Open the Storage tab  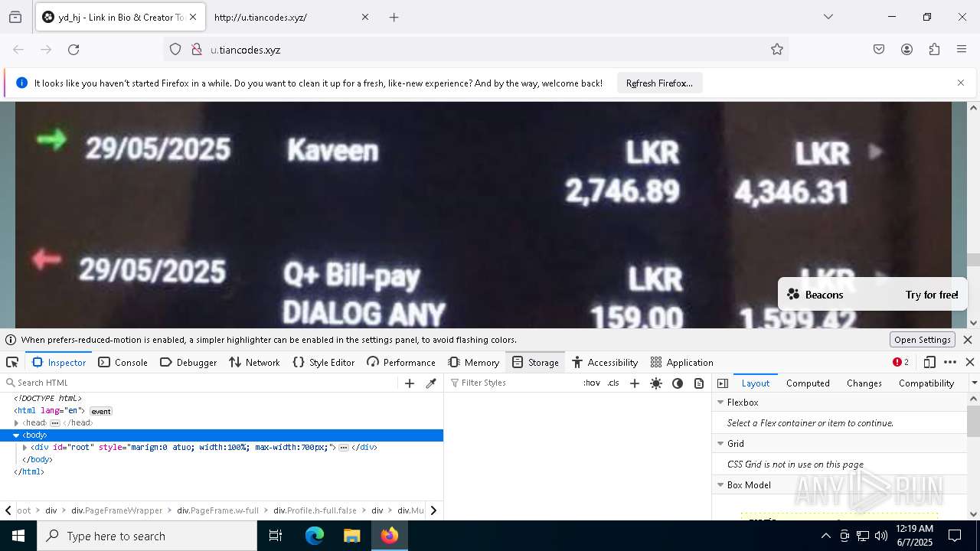pos(536,362)
